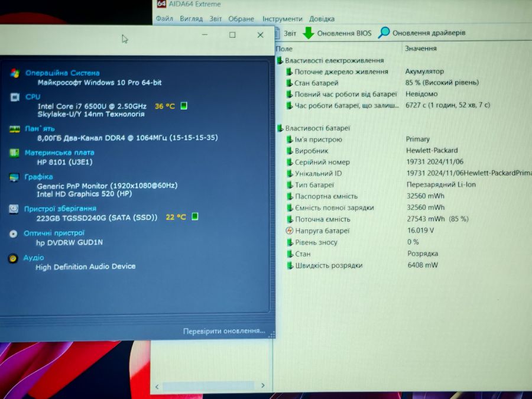Click the Перевірити оновлення link
The image size is (532, 399).
[x=224, y=331]
